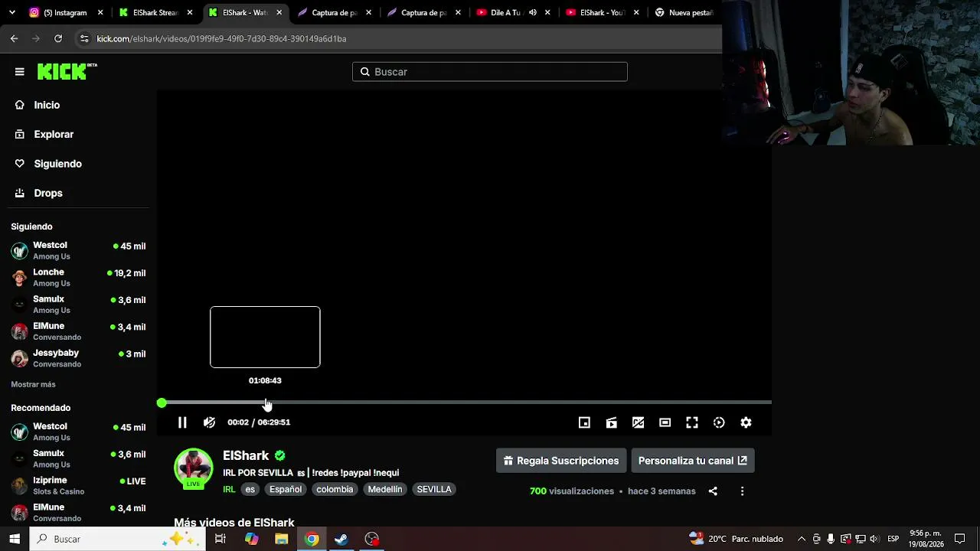980x551 pixels.
Task: Select the IRL category link
Action: 229,489
